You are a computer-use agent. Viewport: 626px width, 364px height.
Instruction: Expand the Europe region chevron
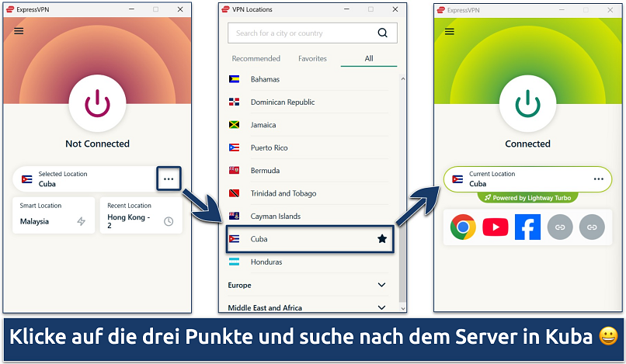pos(381,285)
